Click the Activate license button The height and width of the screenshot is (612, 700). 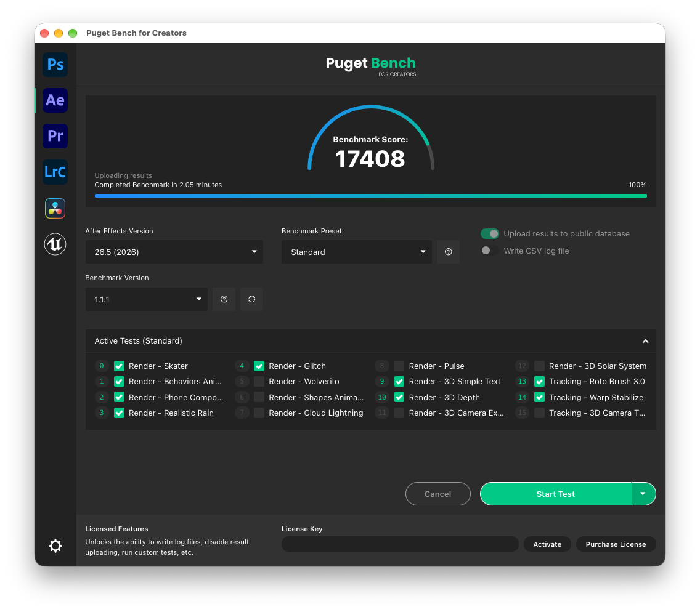pos(547,544)
